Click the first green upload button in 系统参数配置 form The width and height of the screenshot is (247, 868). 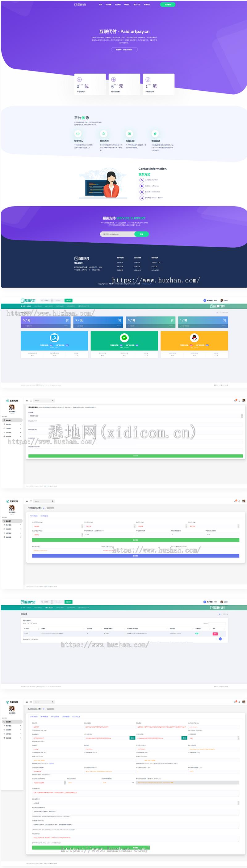[x=132, y=738]
